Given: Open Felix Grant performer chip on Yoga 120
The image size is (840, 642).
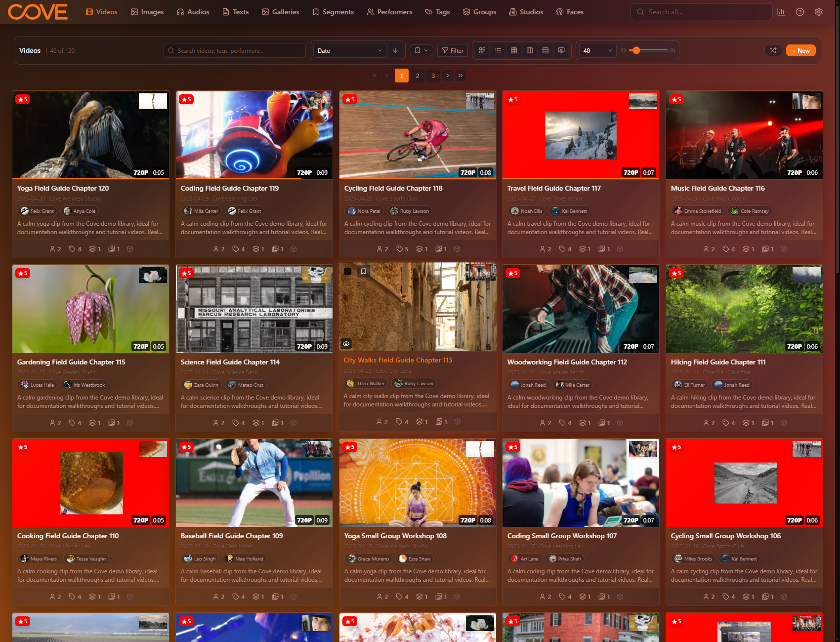Looking at the screenshot, I should click(x=37, y=211).
